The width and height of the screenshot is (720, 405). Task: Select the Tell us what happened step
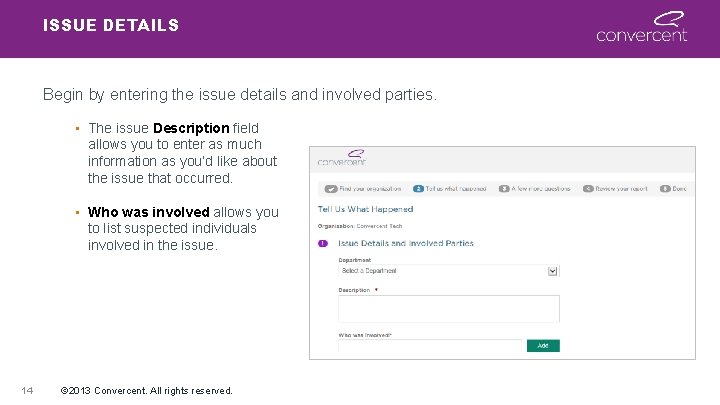[455, 188]
